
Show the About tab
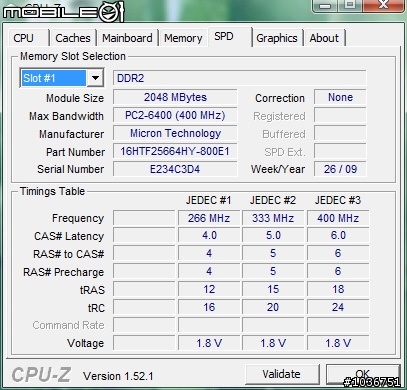click(x=324, y=38)
